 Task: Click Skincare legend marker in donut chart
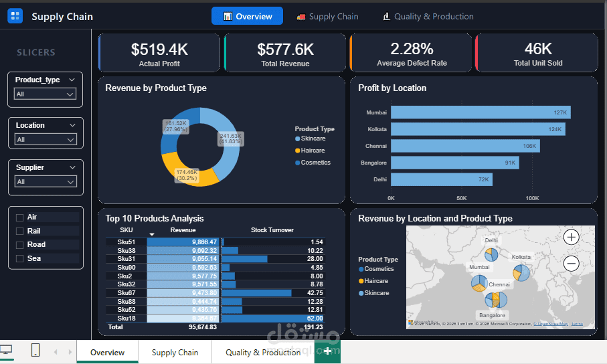[297, 139]
